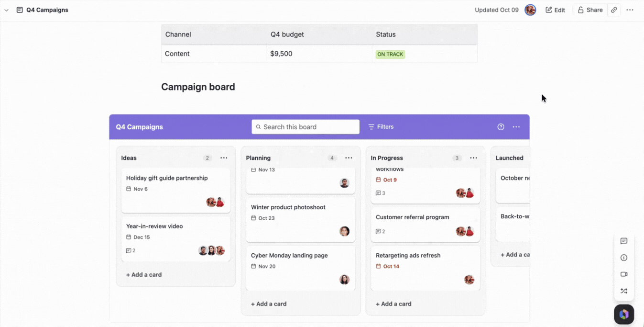This screenshot has width=644, height=327.
Task: Click the Ideas column card count badge
Action: (x=207, y=158)
